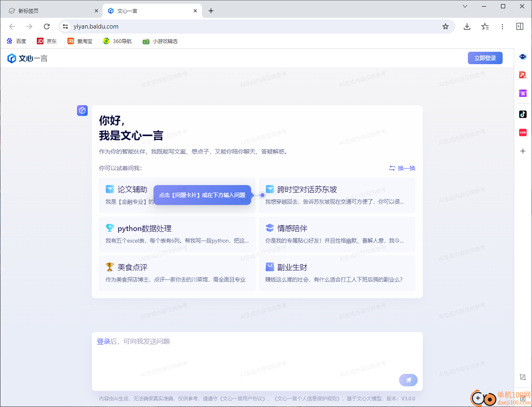Screen dimensions: 532x407
Task: Open the 京东 bookmark
Action: click(47, 41)
